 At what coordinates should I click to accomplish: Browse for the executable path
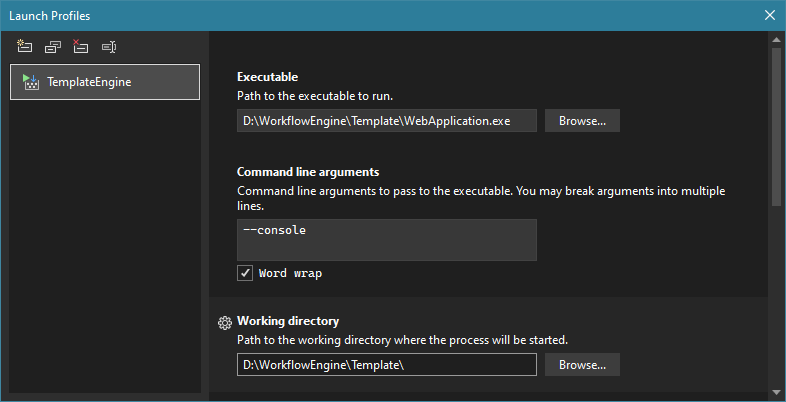(x=582, y=121)
